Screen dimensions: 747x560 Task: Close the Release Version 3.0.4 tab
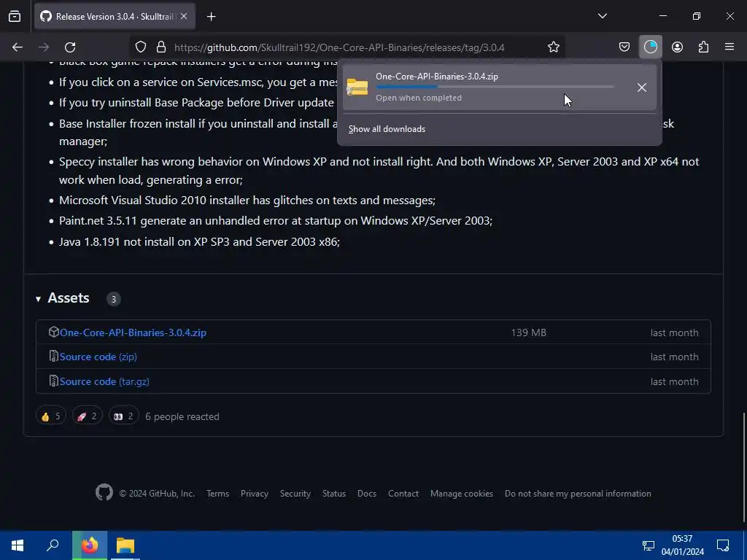click(184, 16)
